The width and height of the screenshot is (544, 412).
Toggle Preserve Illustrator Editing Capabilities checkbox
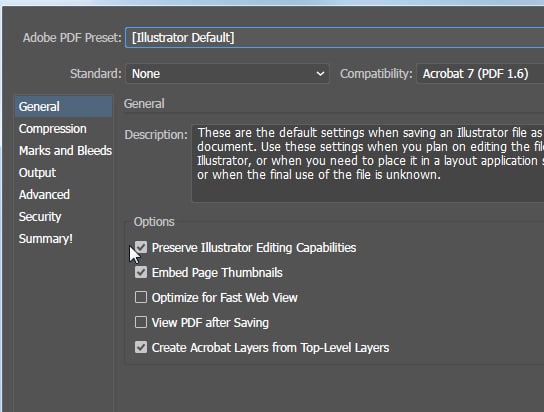pyautogui.click(x=141, y=248)
